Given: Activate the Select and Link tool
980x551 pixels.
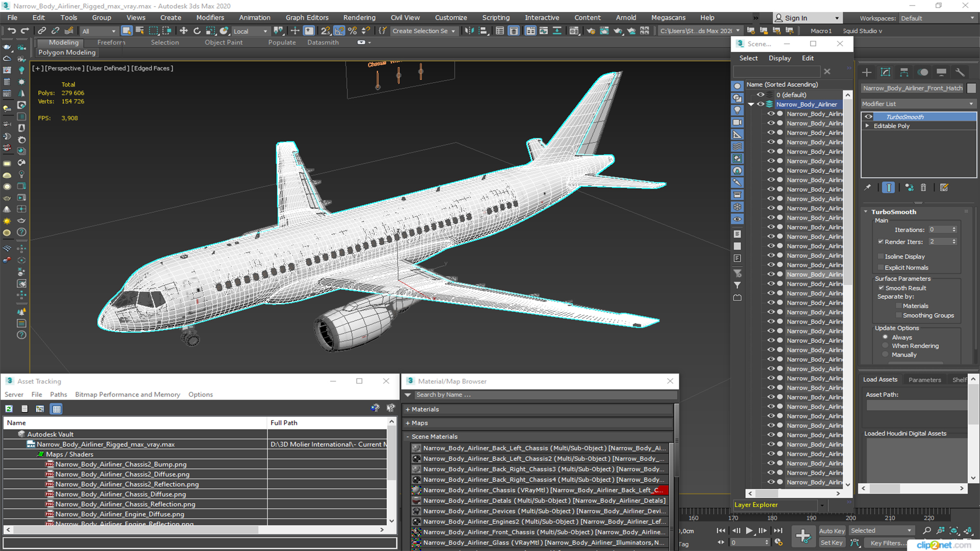Looking at the screenshot, I should click(42, 31).
